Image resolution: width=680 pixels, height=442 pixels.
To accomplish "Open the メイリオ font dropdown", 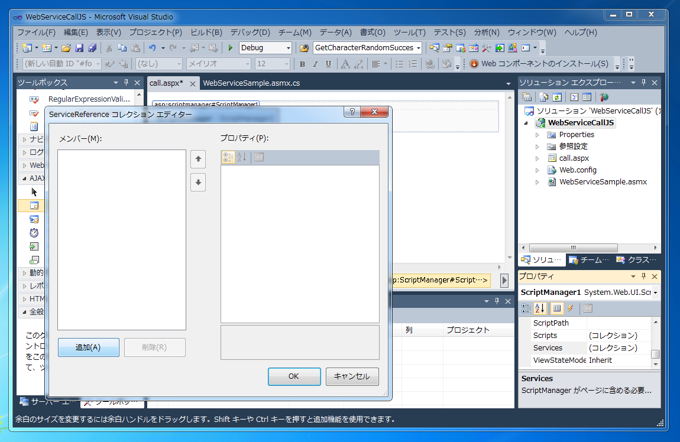I will pos(248,64).
